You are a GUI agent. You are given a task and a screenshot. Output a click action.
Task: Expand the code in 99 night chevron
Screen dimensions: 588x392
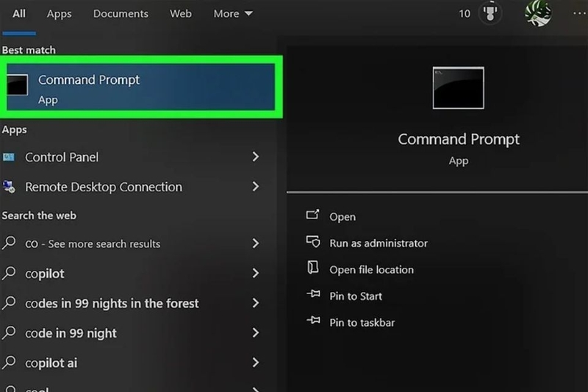coord(256,332)
